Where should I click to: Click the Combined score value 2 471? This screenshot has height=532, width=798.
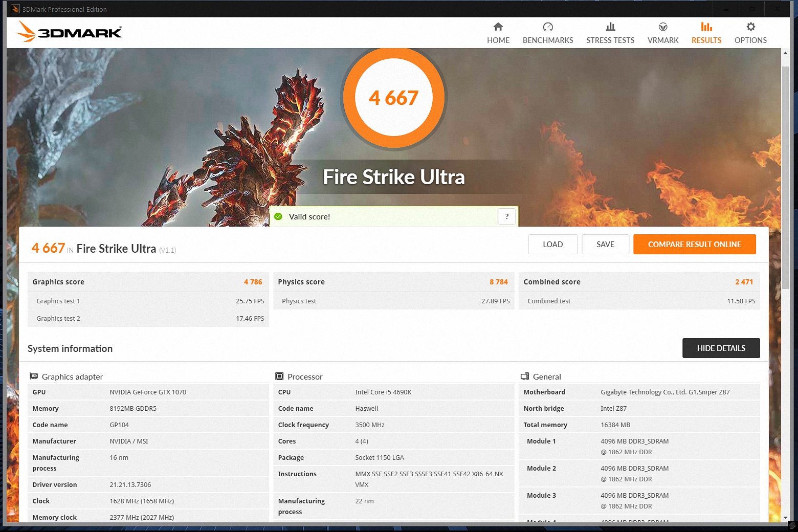744,282
